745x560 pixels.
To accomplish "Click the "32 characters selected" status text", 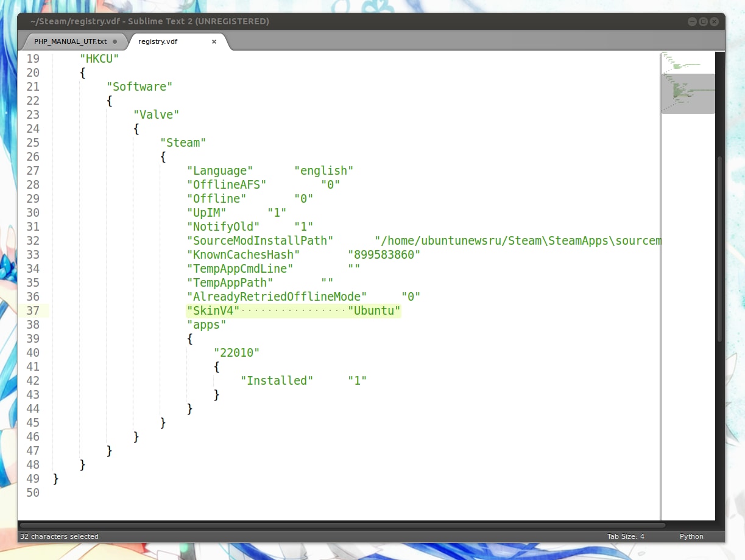I will (59, 536).
